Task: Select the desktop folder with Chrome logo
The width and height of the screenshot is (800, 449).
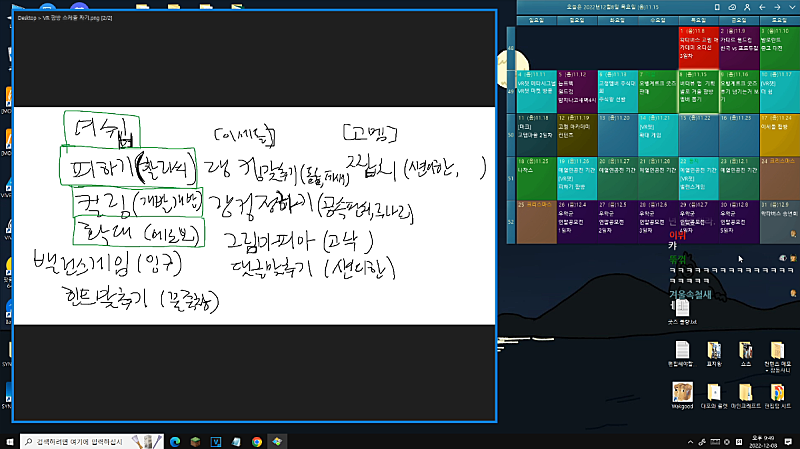Action: [x=777, y=396]
